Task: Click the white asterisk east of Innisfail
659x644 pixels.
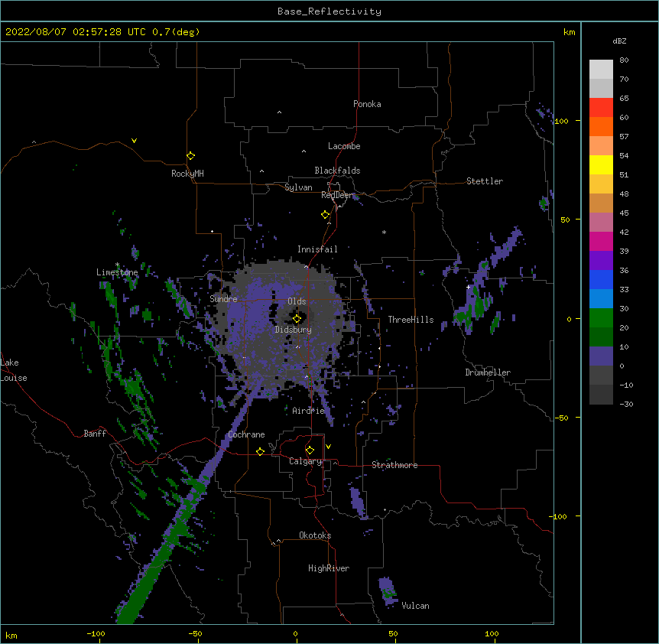Action: pos(384,232)
